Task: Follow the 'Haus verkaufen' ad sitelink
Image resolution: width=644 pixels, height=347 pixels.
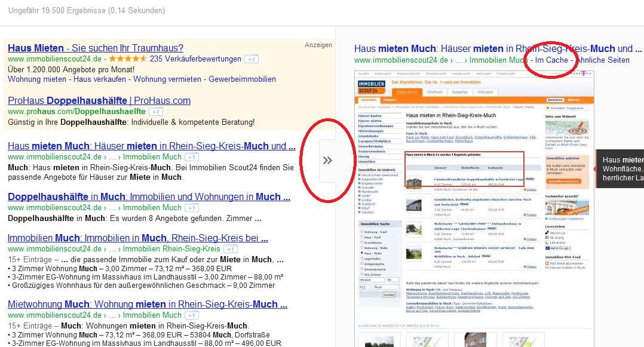Action: tap(99, 79)
